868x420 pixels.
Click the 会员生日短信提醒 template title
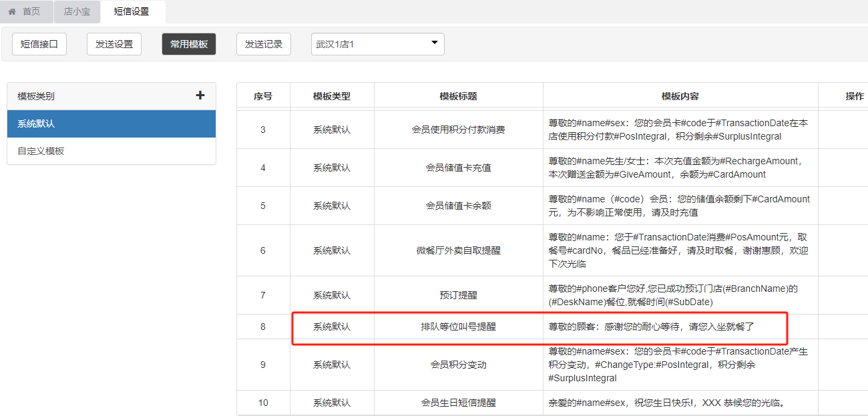(x=458, y=403)
